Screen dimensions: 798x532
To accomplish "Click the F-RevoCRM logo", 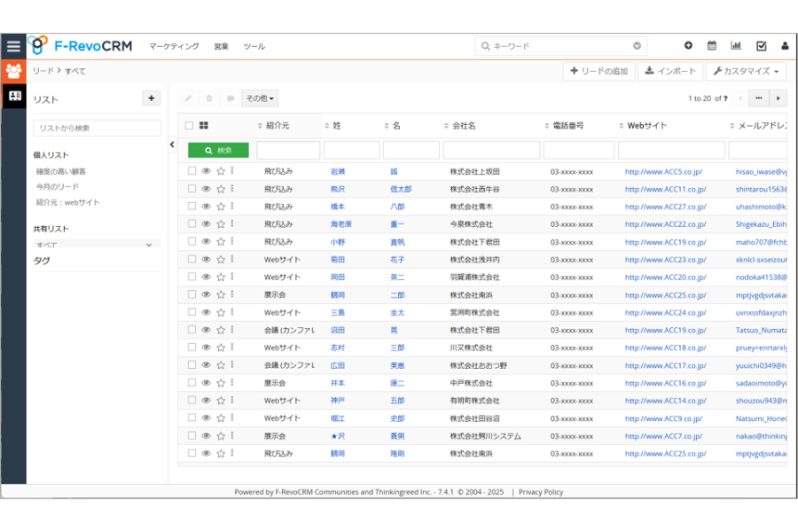I will click(81, 46).
